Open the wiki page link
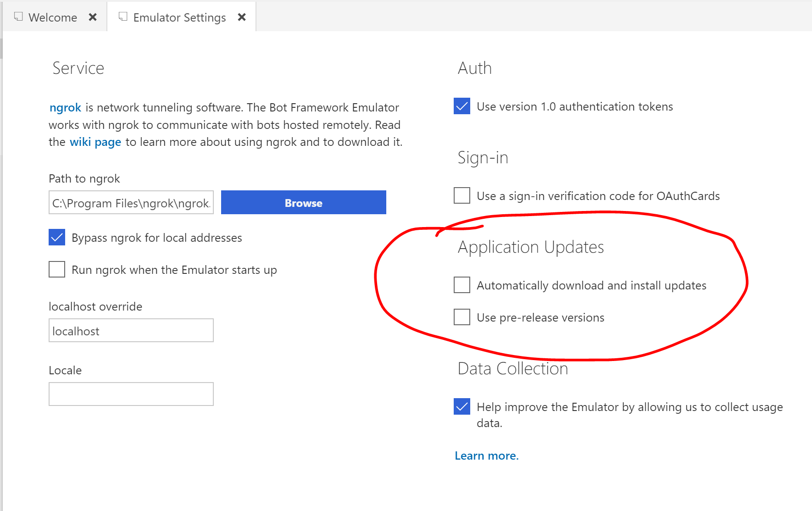The image size is (812, 511). click(x=95, y=142)
